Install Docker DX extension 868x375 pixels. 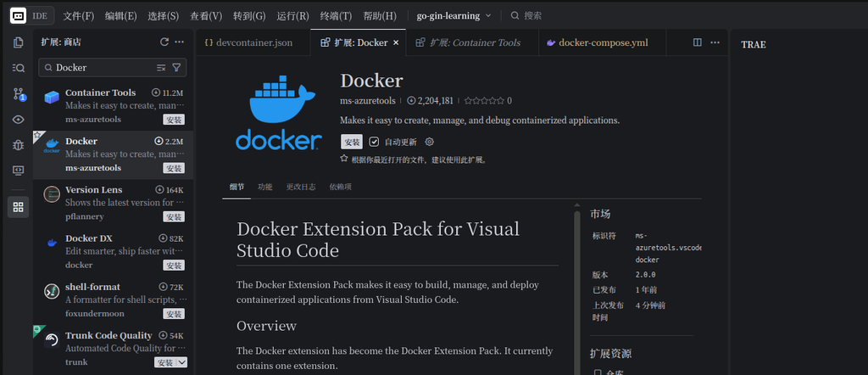coord(174,266)
